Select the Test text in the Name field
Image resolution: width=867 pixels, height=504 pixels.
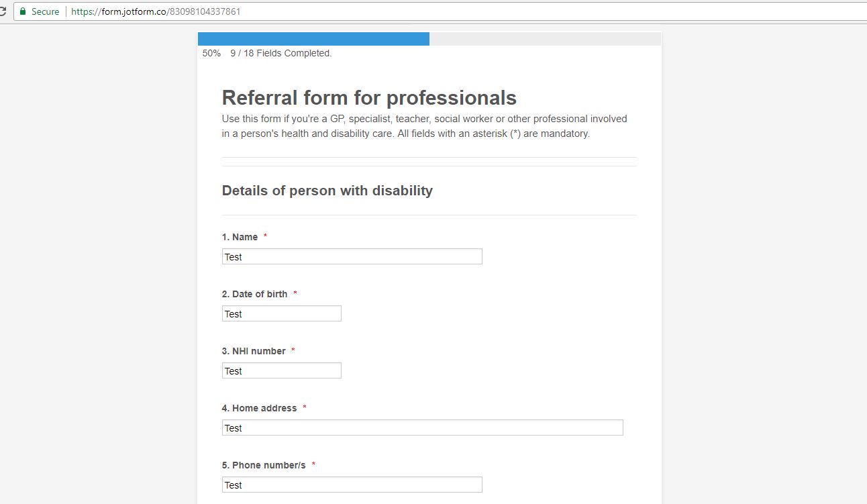[232, 256]
